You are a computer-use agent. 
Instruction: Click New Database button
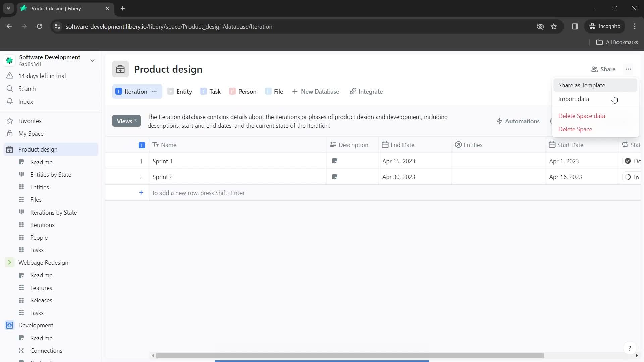pos(316,92)
